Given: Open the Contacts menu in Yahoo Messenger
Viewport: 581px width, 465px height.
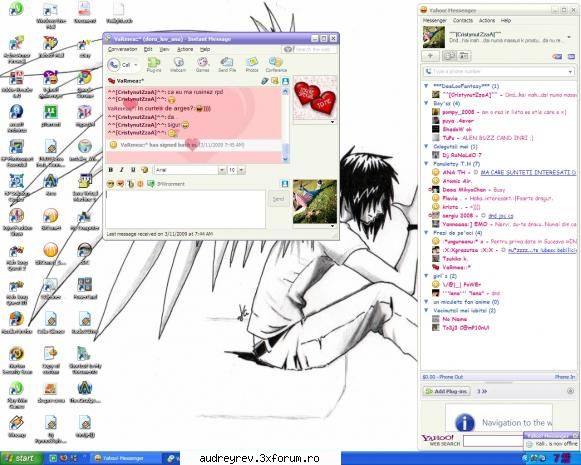Looking at the screenshot, I should point(463,20).
